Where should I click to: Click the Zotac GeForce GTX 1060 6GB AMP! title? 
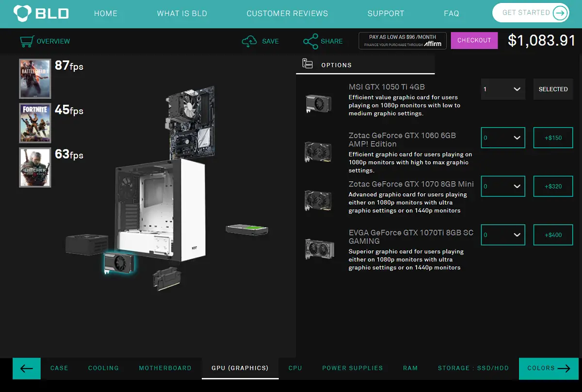pos(402,140)
